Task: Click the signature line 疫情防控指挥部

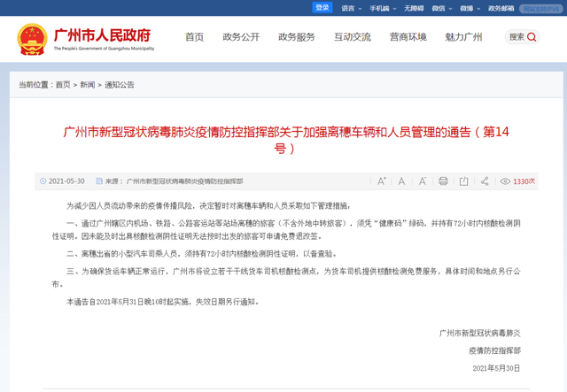Action: tap(494, 350)
